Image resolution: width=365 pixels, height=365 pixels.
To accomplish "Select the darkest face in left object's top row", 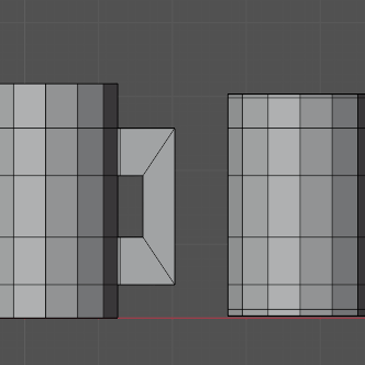I will coord(110,106).
